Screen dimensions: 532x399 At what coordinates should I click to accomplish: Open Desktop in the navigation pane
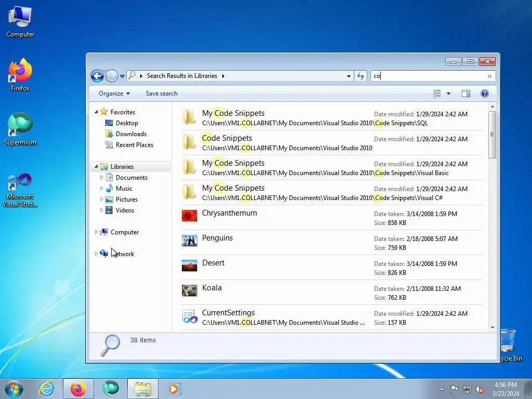pyautogui.click(x=127, y=123)
